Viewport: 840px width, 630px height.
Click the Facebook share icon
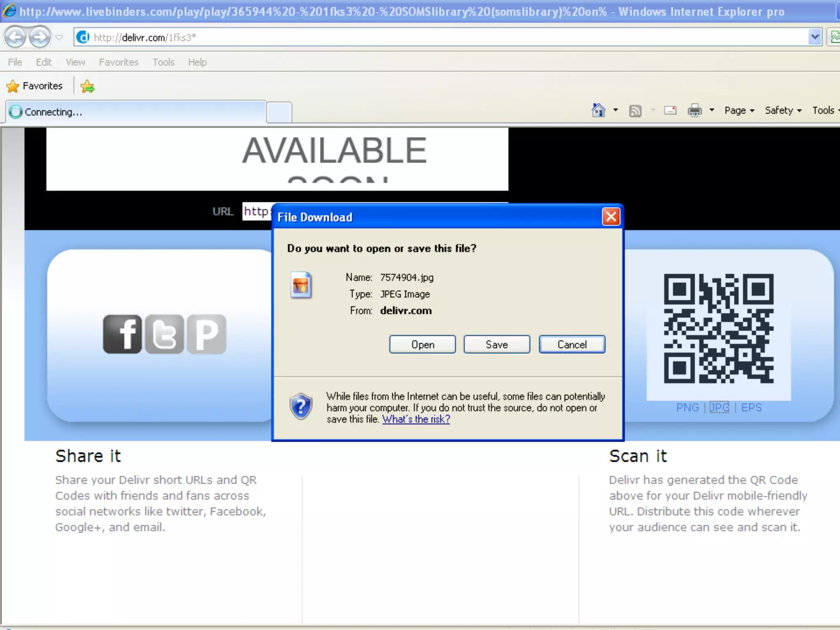[x=122, y=334]
